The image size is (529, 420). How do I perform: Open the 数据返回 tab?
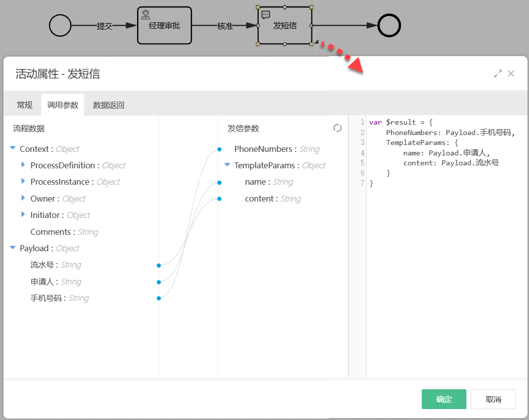pos(108,105)
